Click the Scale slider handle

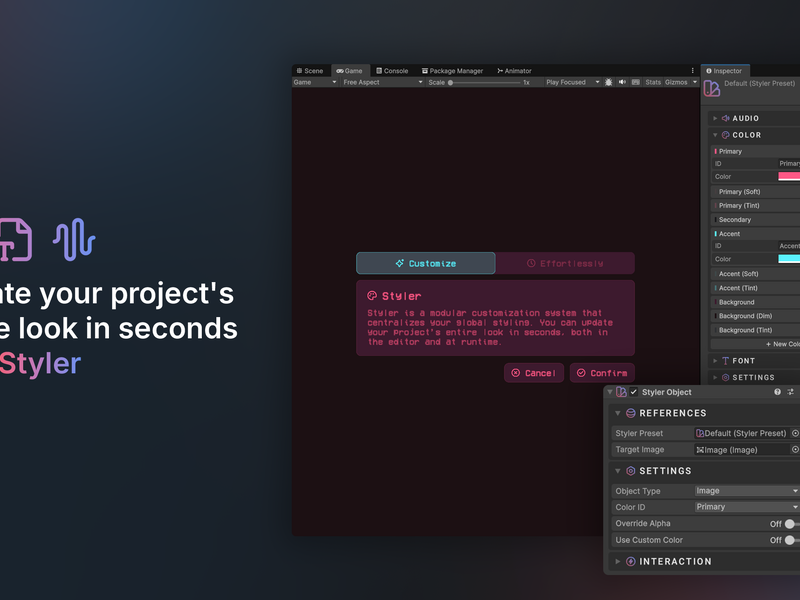pos(451,82)
